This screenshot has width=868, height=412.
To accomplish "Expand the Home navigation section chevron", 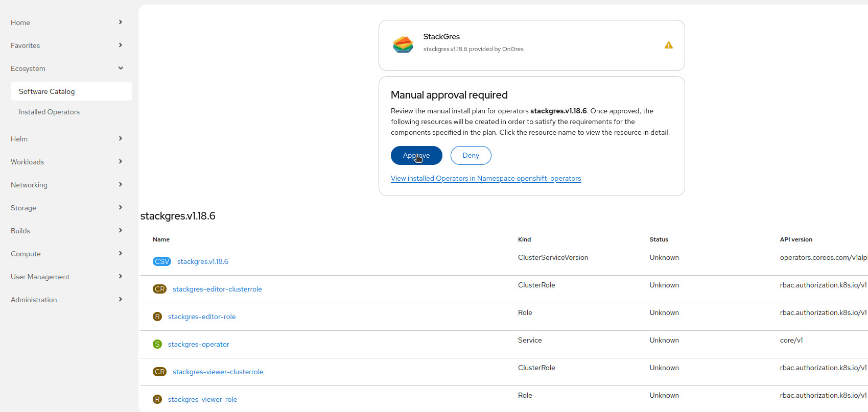I will [121, 22].
